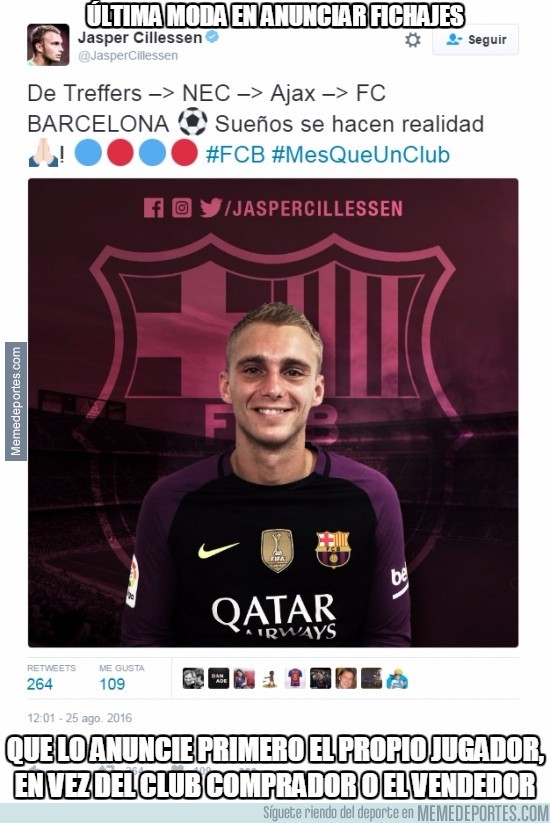Open the first liker's avatar thumbnail
This screenshot has width=550, height=823.
tap(193, 678)
